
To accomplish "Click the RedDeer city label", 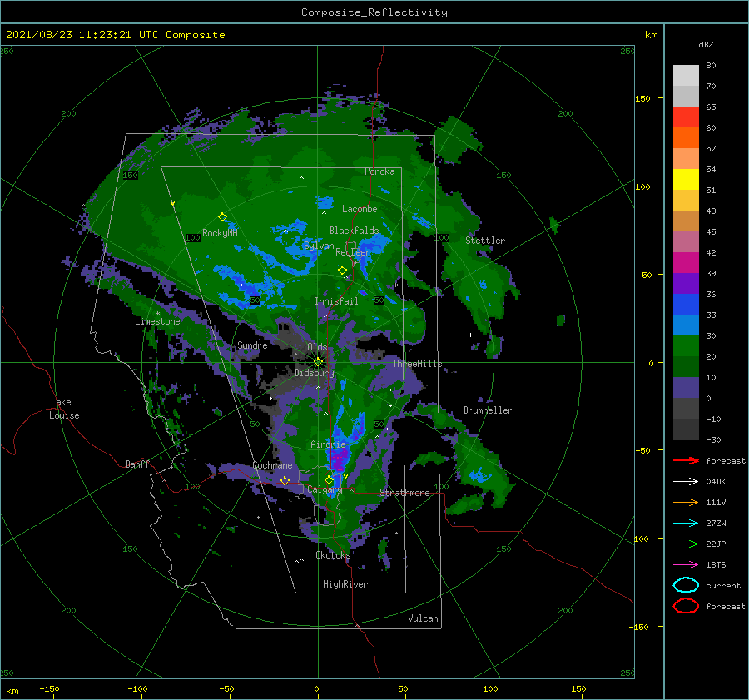I will (x=353, y=252).
